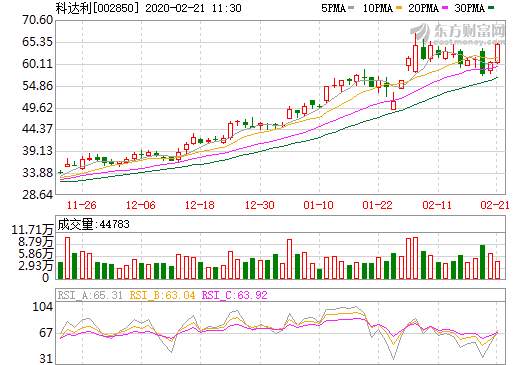Viewport: 520px width, 365px height.
Task: Click the green 30PMA legend color marker
Action: tap(491, 7)
